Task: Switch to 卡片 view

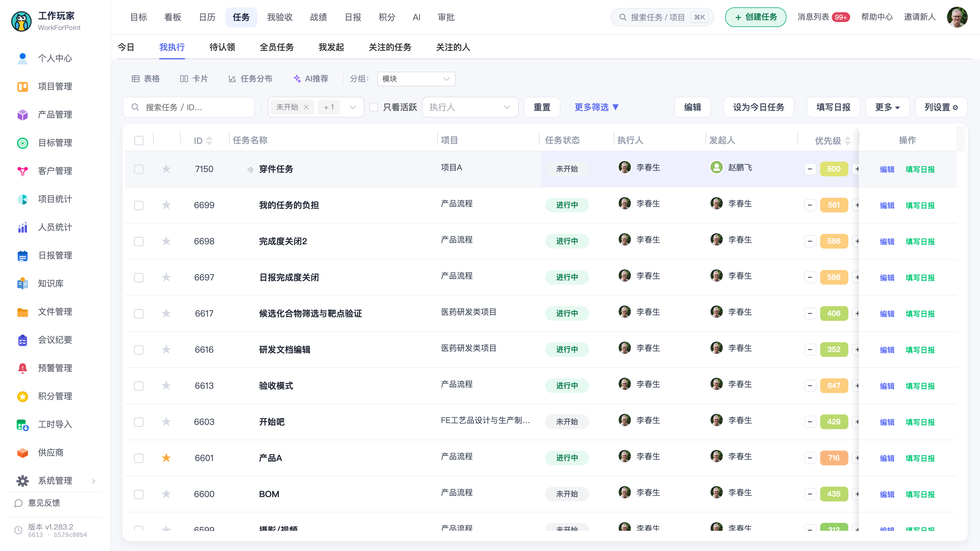Action: click(x=194, y=79)
